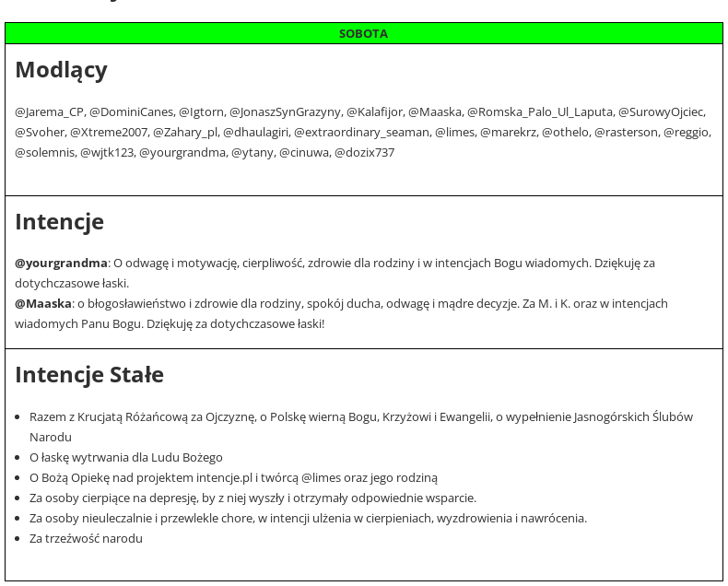This screenshot has width=728, height=586.
Task: Click the green SOBOTA header bar
Action: [363, 33]
